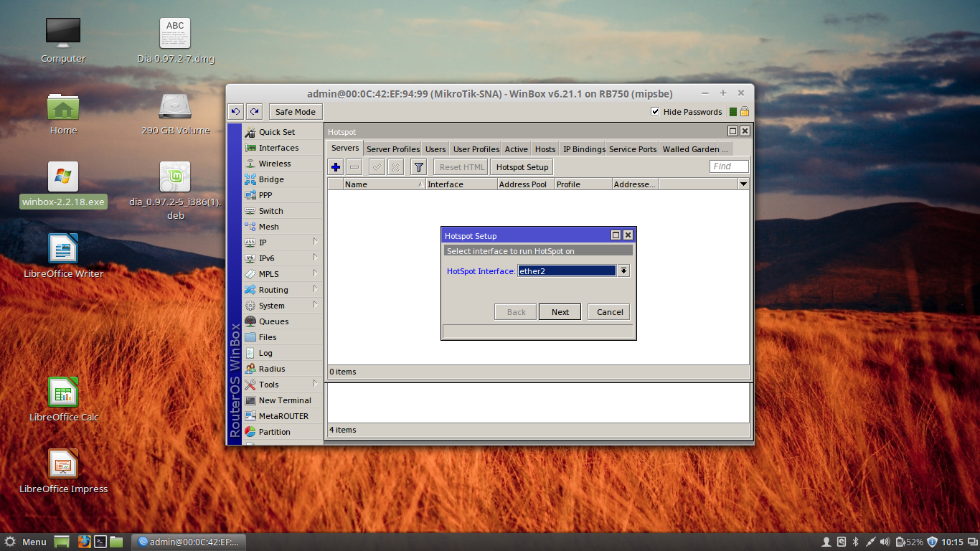This screenshot has width=980, height=551.
Task: Expand the MPLS submenu
Action: (x=283, y=274)
